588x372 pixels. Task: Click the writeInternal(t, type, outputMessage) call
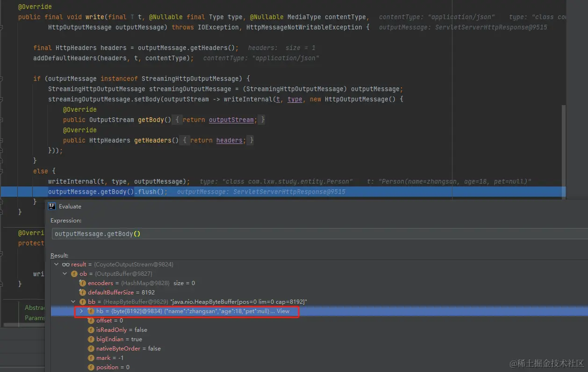pos(119,181)
